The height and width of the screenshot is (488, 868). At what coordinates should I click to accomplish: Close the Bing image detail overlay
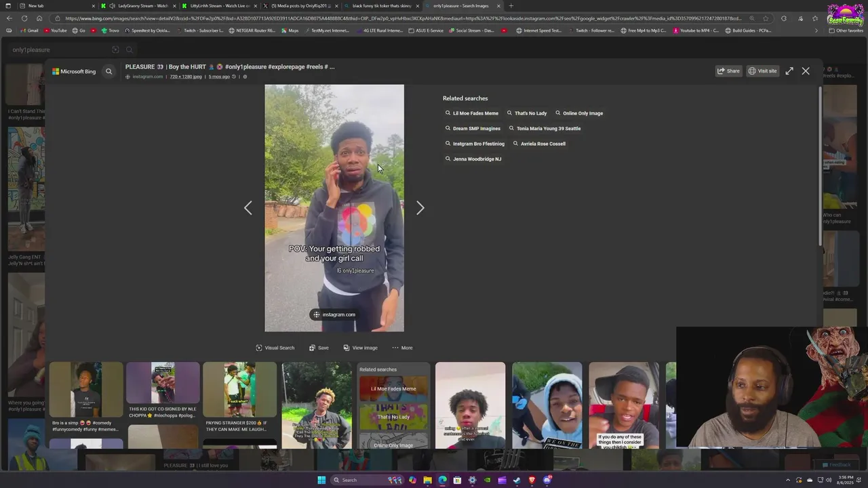click(x=806, y=70)
